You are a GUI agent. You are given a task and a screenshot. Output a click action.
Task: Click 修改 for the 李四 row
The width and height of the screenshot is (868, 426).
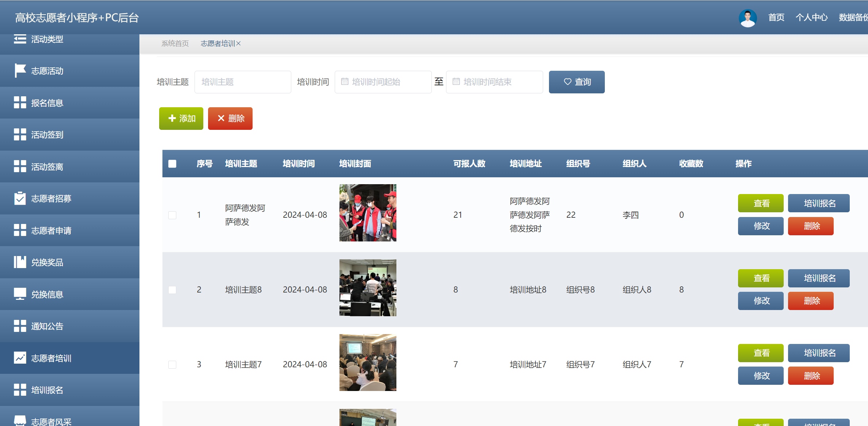pos(761,226)
